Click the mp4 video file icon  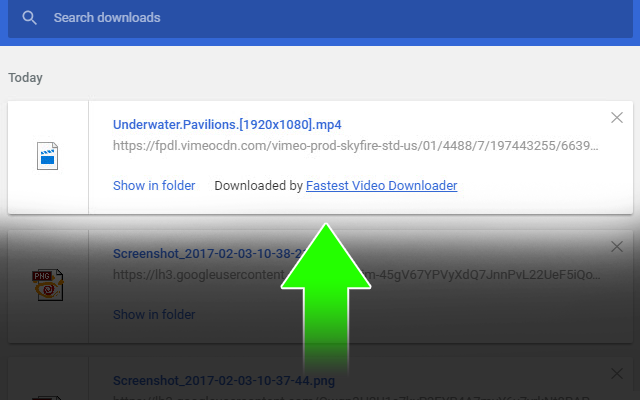(x=47, y=156)
